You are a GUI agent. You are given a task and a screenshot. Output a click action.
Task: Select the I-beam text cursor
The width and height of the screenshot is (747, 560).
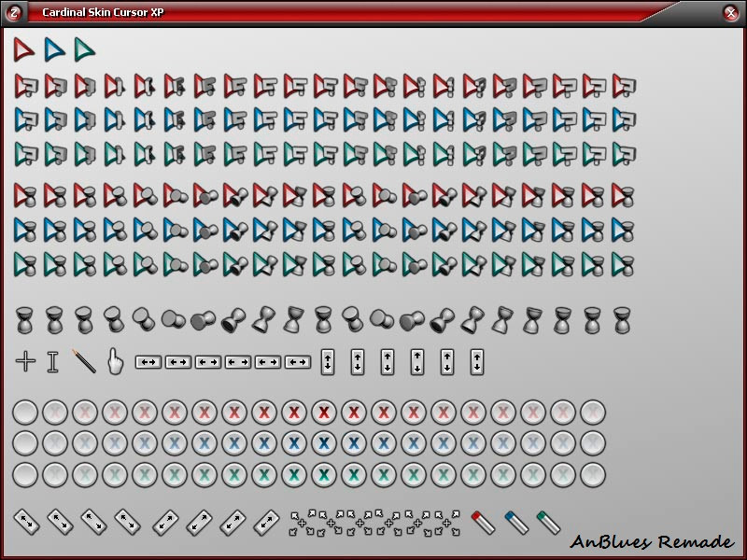pyautogui.click(x=53, y=362)
